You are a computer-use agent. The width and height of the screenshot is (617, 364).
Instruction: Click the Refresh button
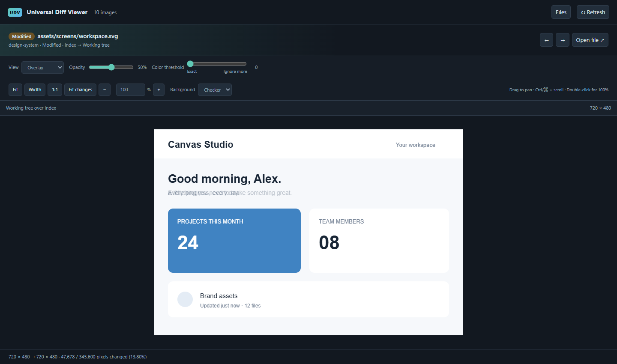coord(593,12)
